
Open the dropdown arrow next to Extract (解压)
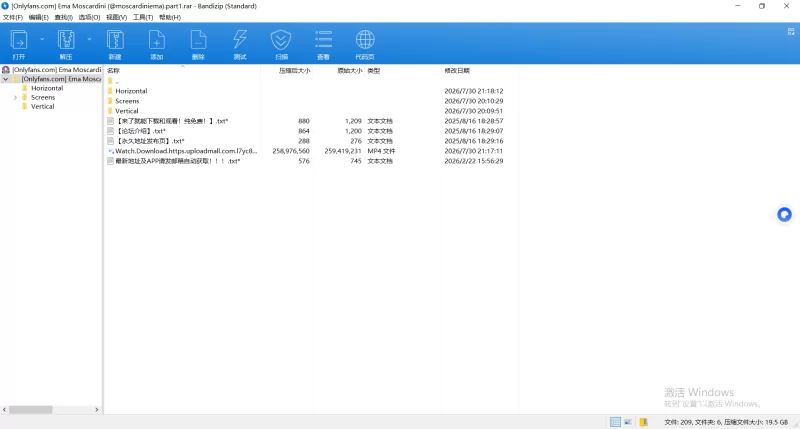pyautogui.click(x=89, y=39)
